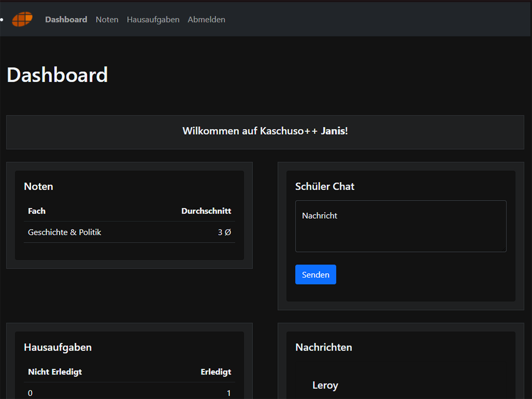Click the Erledigt column header
This screenshot has height=399, width=532.
(216, 372)
